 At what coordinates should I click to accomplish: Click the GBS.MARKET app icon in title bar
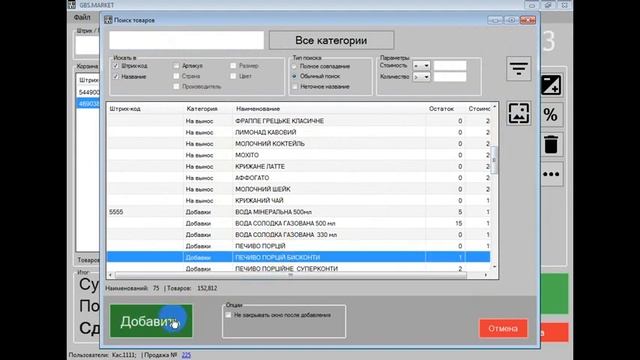point(72,5)
